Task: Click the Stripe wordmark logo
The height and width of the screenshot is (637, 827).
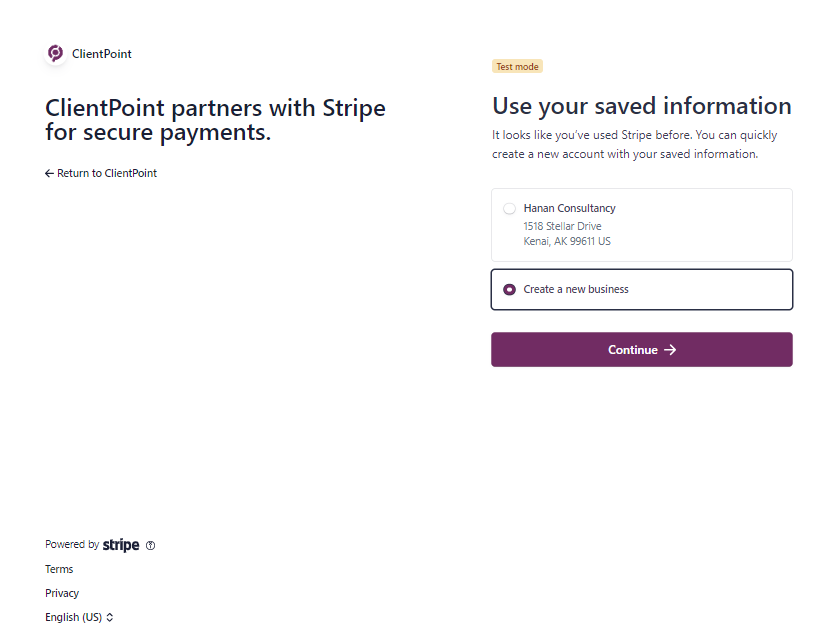Action: click(121, 545)
